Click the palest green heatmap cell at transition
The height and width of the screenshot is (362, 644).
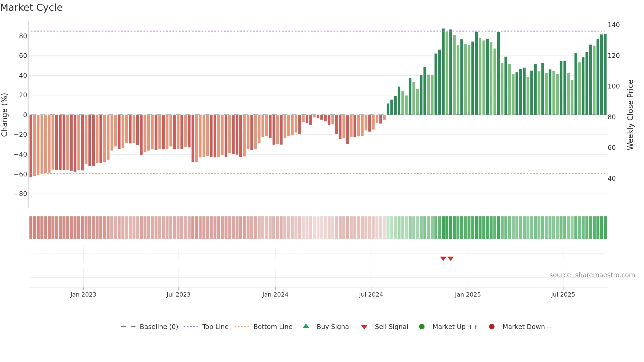point(388,228)
